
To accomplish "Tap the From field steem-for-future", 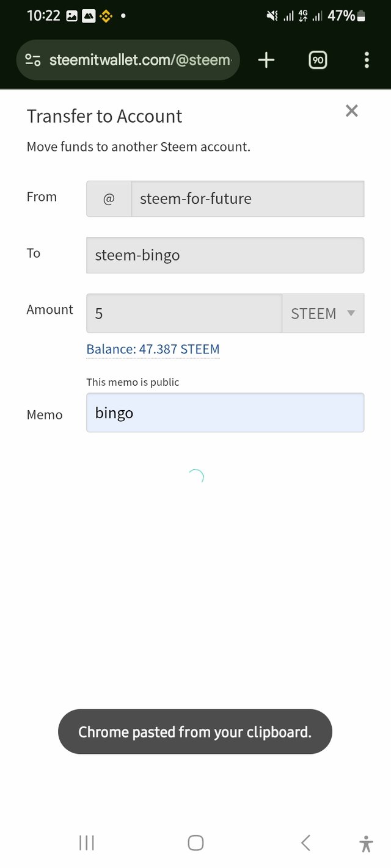I will click(247, 198).
